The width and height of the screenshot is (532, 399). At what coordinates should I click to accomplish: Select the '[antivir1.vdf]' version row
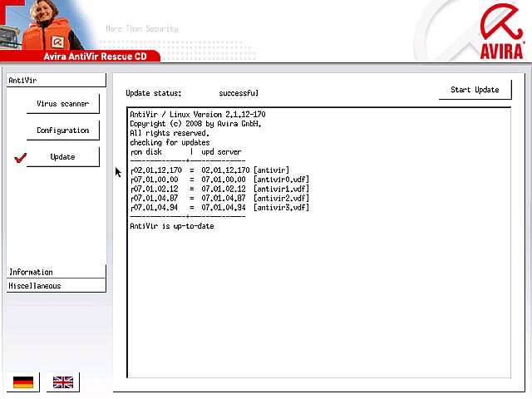point(219,189)
